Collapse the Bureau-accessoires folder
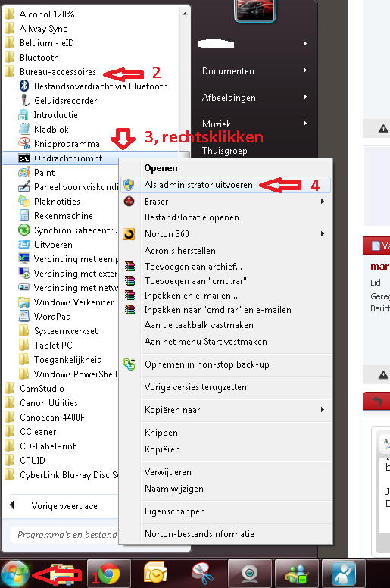Viewport: 390px width, 588px height. point(58,72)
